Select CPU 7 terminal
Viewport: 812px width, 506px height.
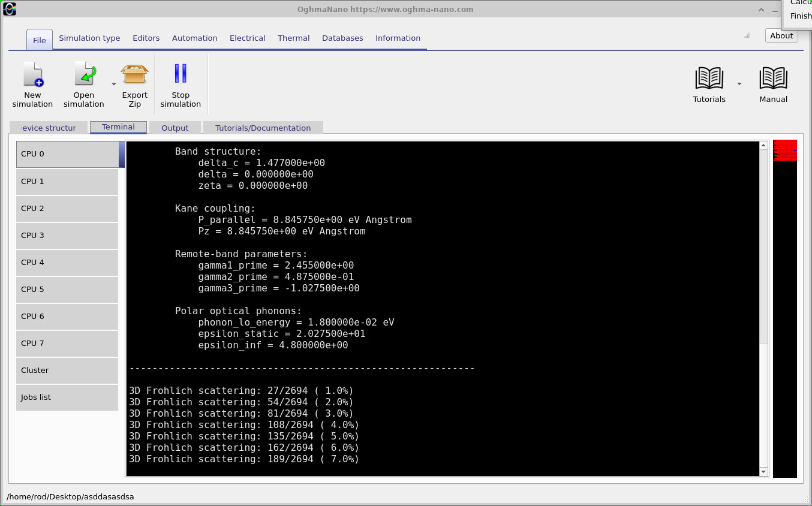coord(67,344)
